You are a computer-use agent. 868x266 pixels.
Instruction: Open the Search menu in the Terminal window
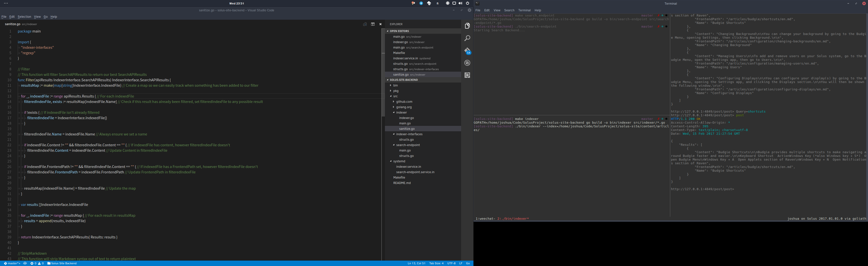tap(509, 10)
